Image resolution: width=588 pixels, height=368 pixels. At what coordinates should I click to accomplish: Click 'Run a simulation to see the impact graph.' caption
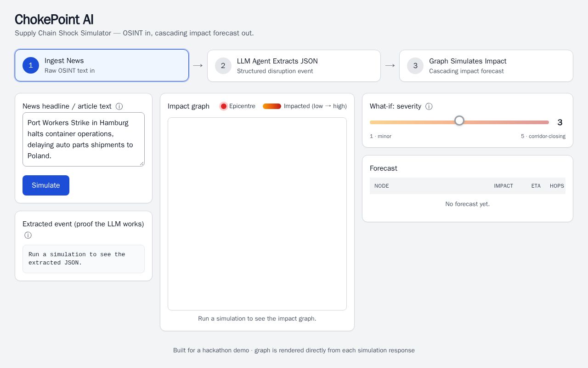click(257, 318)
